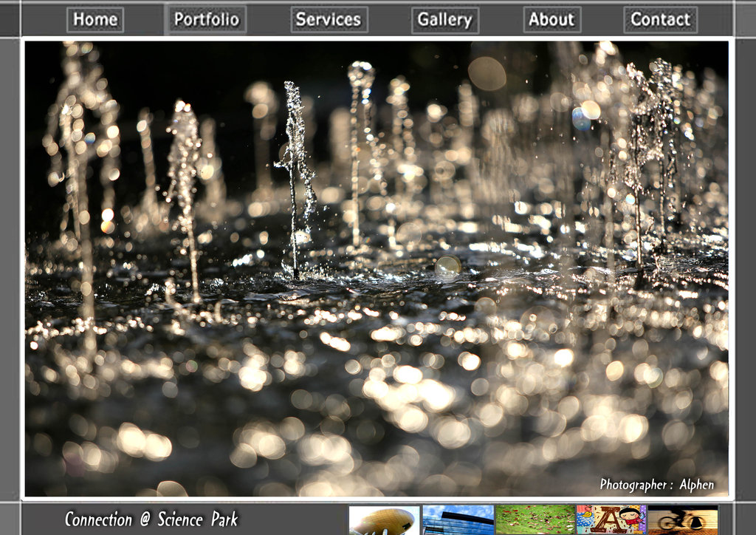Choose the green grass thumbnail
The width and height of the screenshot is (756, 535).
pyautogui.click(x=535, y=520)
